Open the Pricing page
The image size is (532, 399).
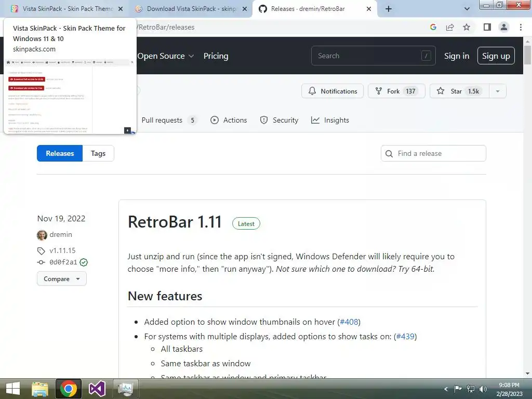click(216, 56)
